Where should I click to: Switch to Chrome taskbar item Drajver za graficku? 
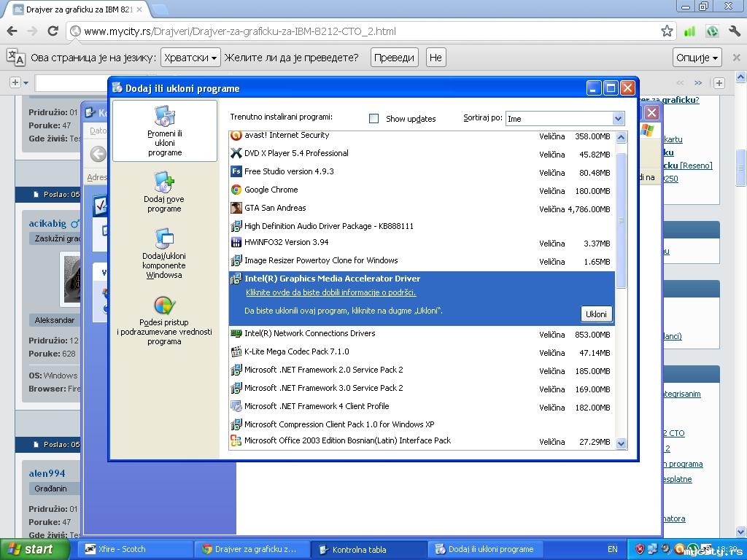[x=252, y=549]
